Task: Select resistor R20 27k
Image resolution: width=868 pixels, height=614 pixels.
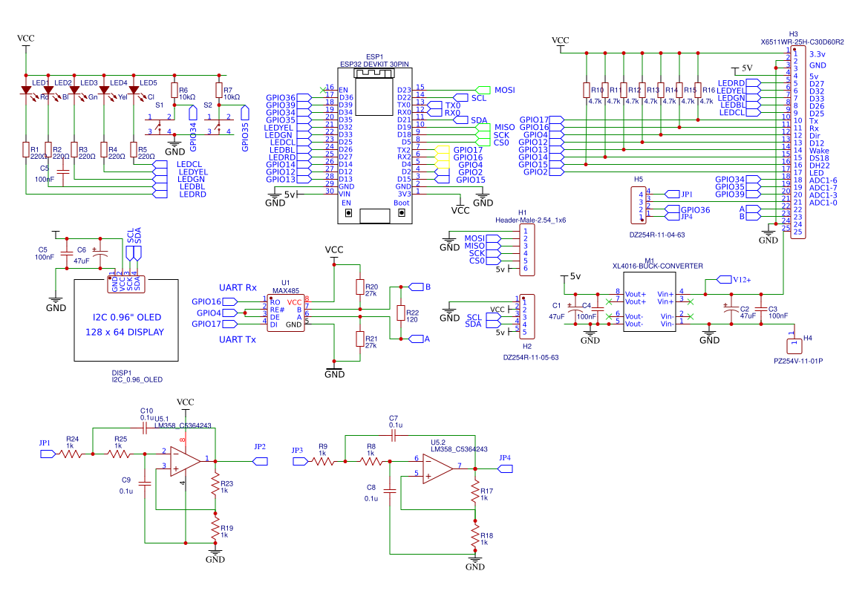Action: (x=360, y=287)
